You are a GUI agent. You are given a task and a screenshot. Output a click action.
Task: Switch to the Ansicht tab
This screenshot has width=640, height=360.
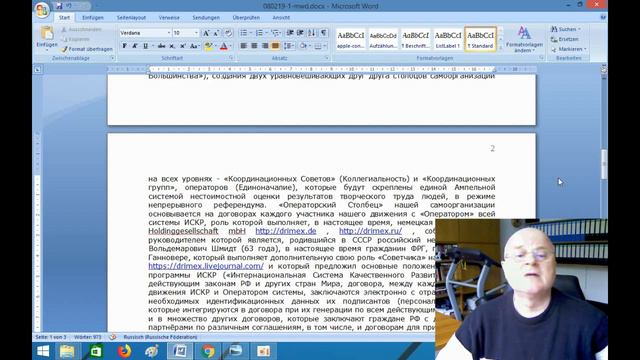pyautogui.click(x=281, y=18)
